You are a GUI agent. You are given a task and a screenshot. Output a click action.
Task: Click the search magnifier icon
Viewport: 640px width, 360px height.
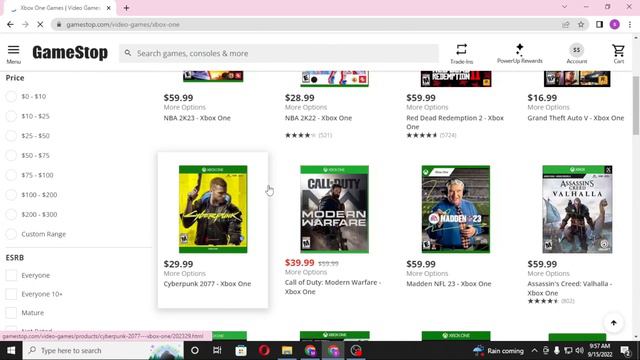coord(128,53)
